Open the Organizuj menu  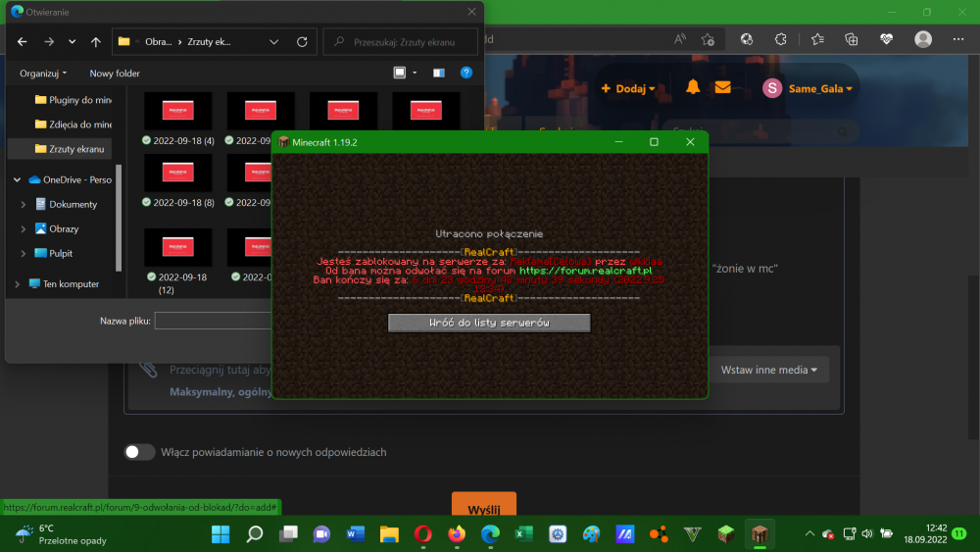point(43,73)
